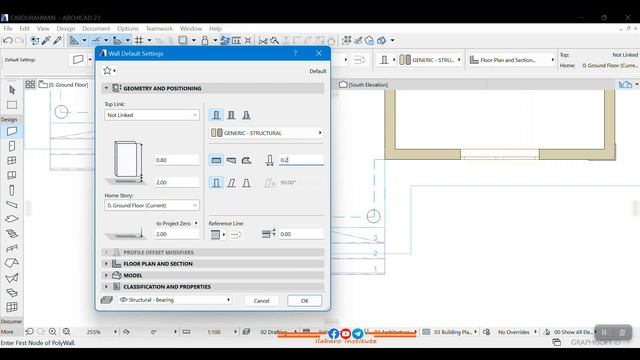Open the View menu
Viewport: 640px width, 360px height.
point(43,29)
